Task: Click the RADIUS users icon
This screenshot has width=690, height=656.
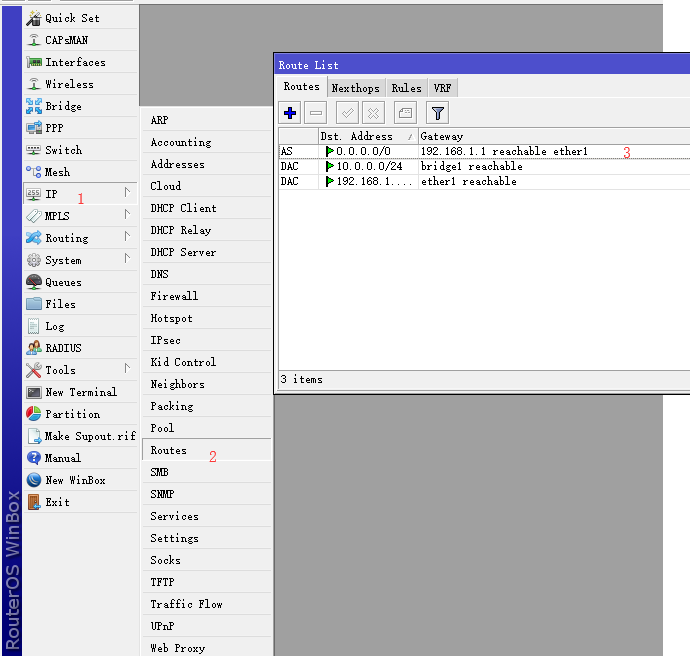Action: pyautogui.click(x=34, y=348)
